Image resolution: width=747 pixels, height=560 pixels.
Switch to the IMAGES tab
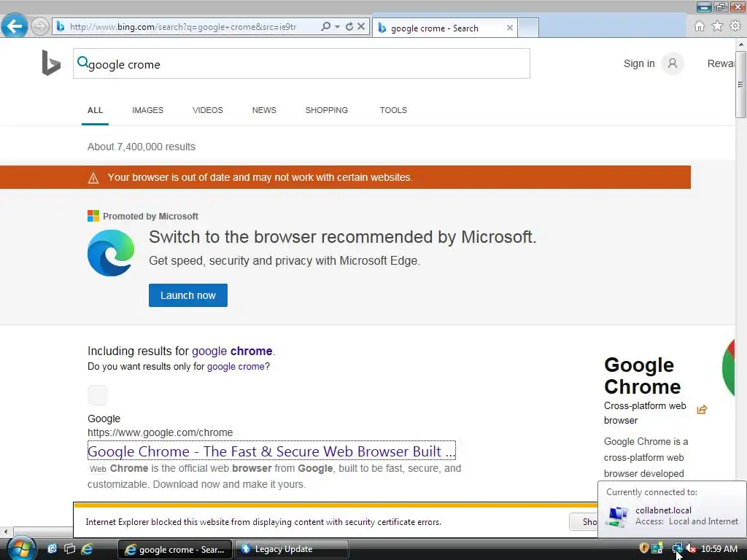tap(147, 110)
